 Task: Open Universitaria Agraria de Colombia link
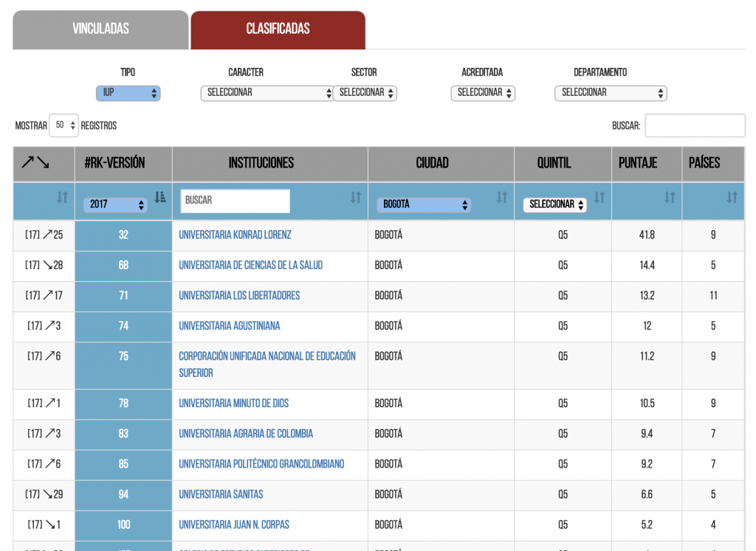[x=246, y=434]
